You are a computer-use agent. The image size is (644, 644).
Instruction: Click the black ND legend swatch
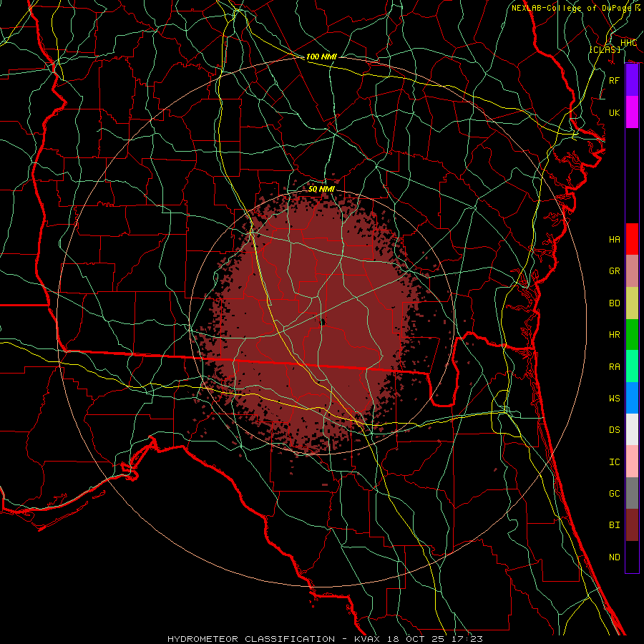point(632,557)
